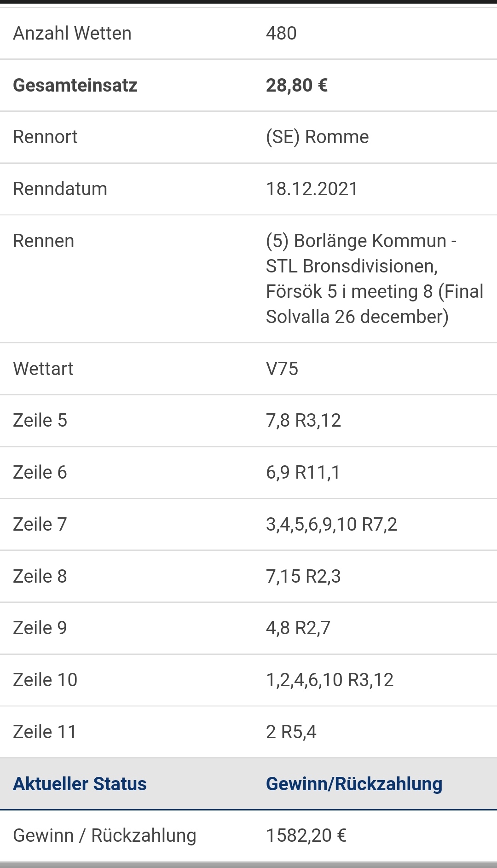Click the Gesamteinsatz bold label
Viewport: 497px width, 868px height.
coord(75,85)
